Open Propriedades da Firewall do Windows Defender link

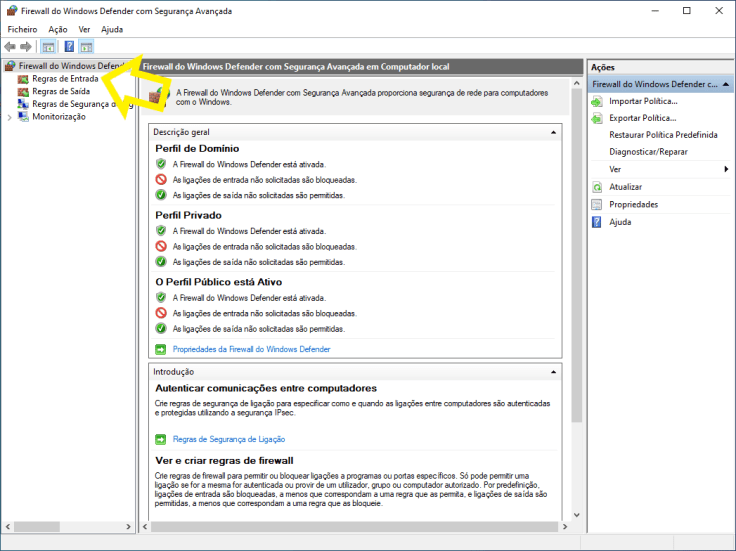(251, 349)
